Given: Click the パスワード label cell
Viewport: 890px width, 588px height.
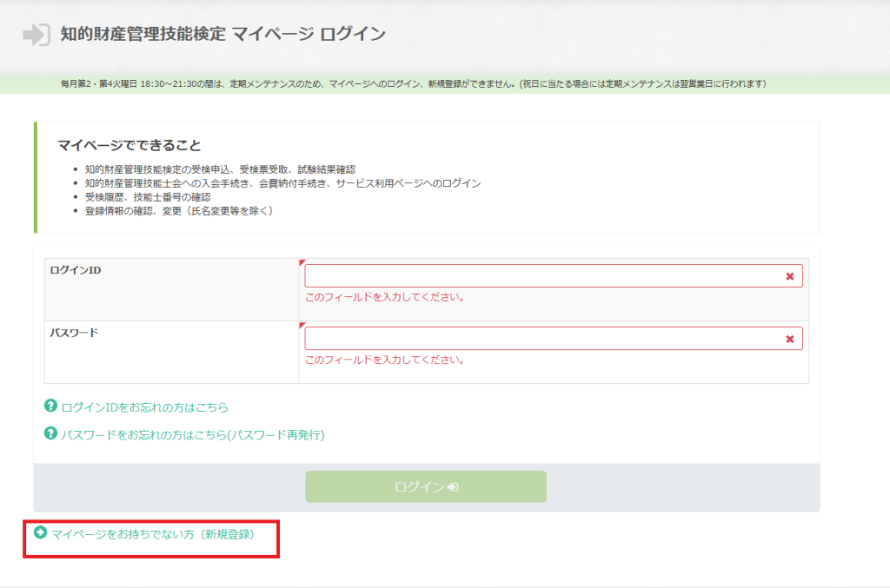Looking at the screenshot, I should point(170,351).
